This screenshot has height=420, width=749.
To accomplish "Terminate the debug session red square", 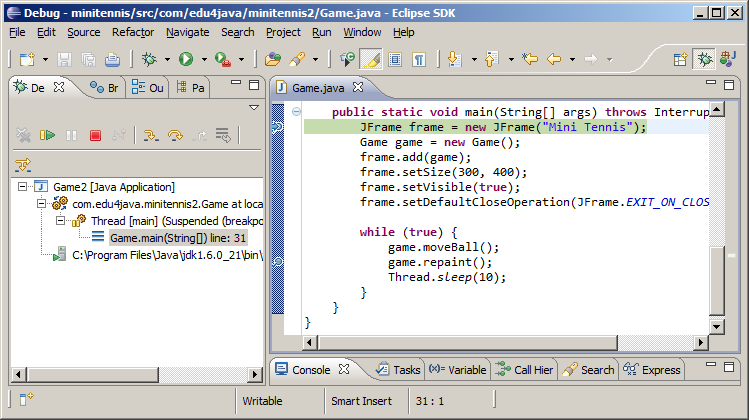I will (x=95, y=136).
